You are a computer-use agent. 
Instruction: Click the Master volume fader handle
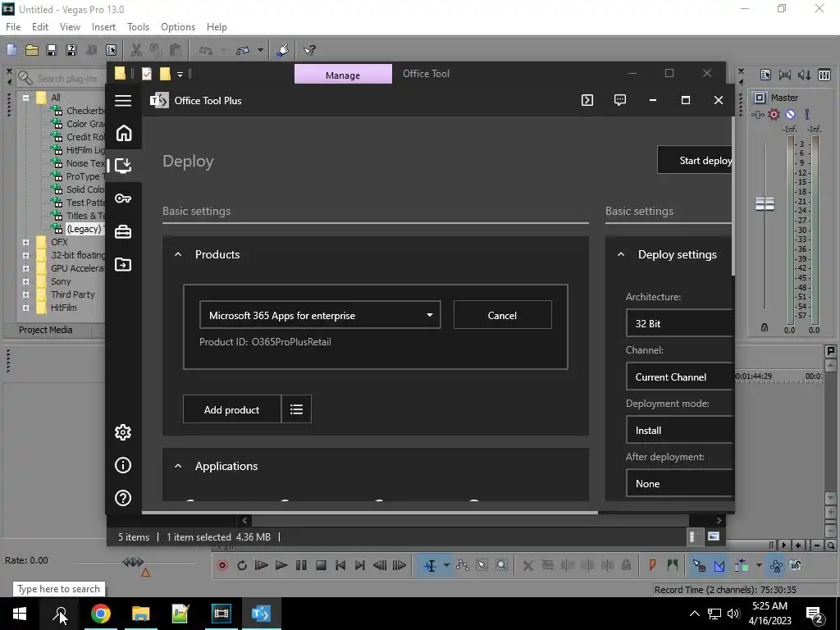pos(765,203)
